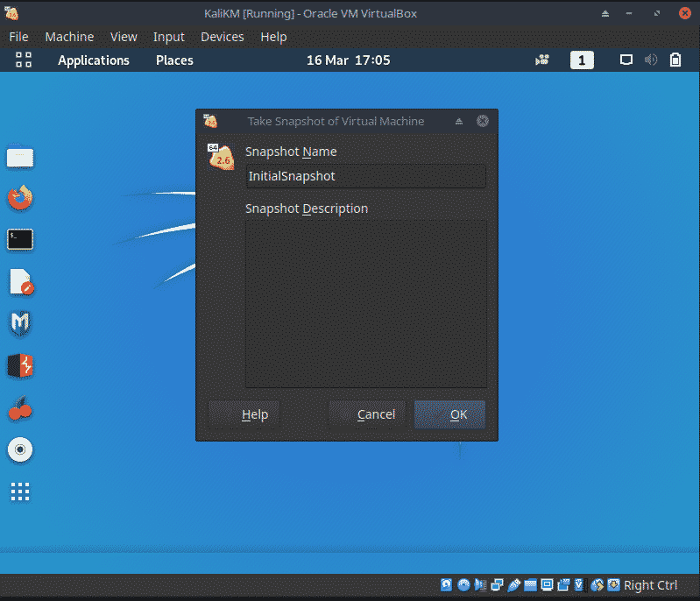This screenshot has height=601, width=700.
Task: Shade the snapshot dialog with the arrow button
Action: pyautogui.click(x=459, y=121)
